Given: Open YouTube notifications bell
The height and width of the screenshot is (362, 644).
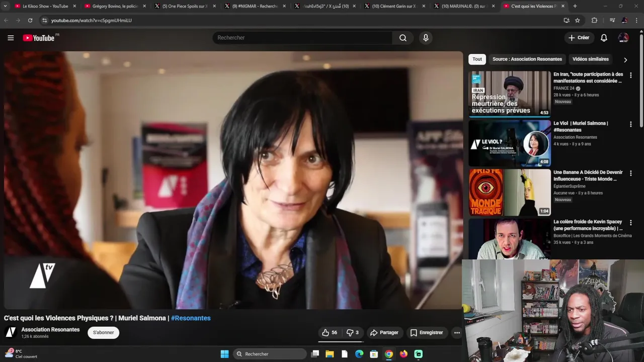Looking at the screenshot, I should click(604, 38).
